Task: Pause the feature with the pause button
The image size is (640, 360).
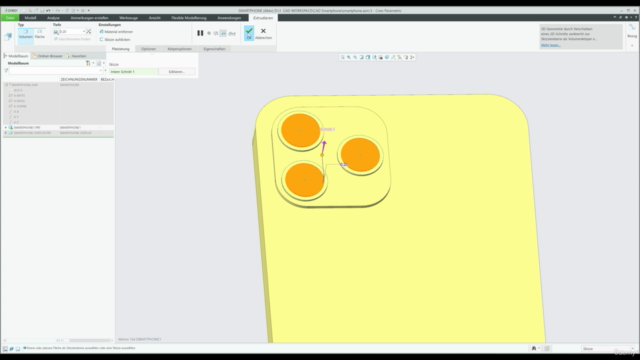Action: 200,33
